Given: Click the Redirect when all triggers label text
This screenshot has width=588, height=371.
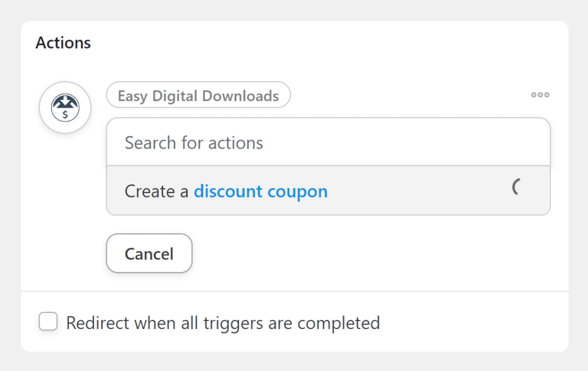Looking at the screenshot, I should tap(223, 323).
